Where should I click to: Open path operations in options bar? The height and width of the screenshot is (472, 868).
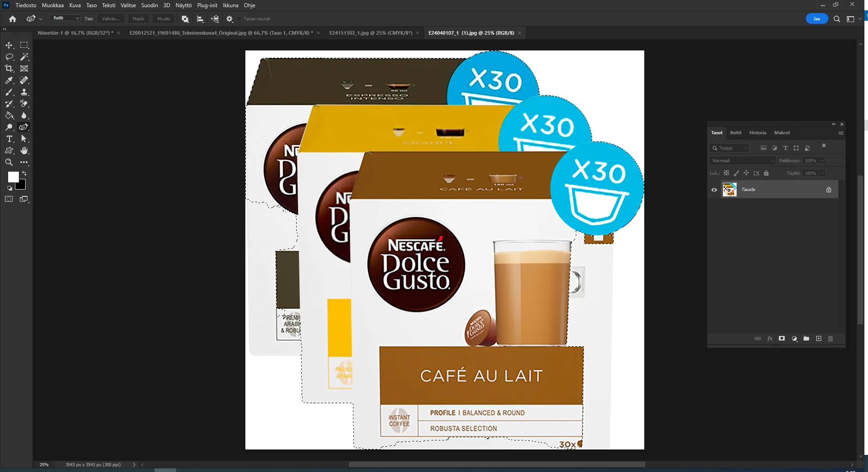pyautogui.click(x=185, y=19)
